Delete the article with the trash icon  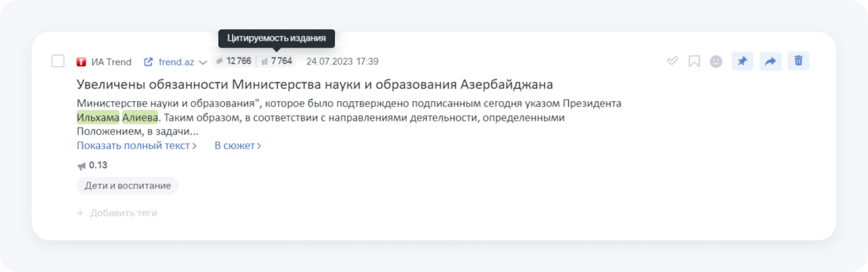coord(798,61)
